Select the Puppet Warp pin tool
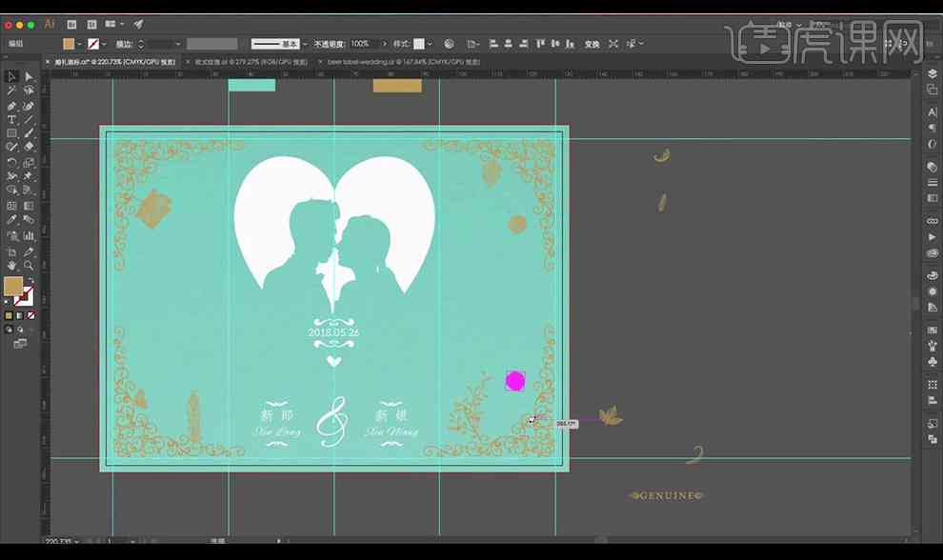Screen dimensions: 943x560 click(x=29, y=176)
